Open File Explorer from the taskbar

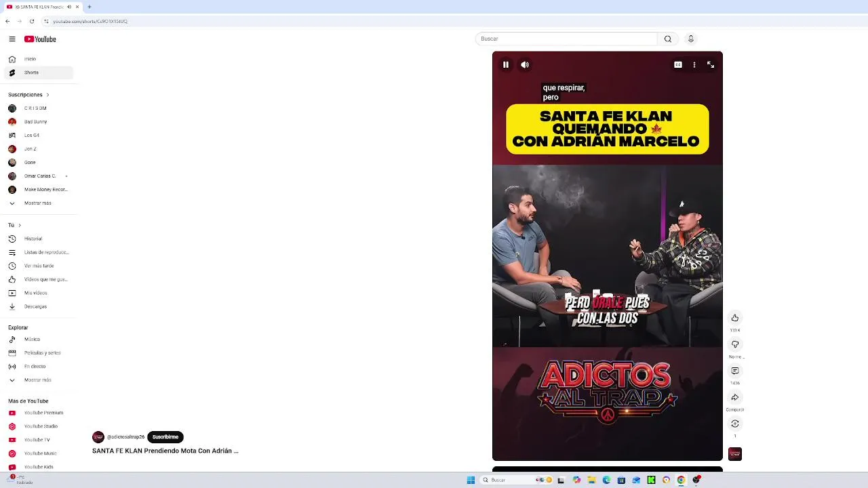591,480
